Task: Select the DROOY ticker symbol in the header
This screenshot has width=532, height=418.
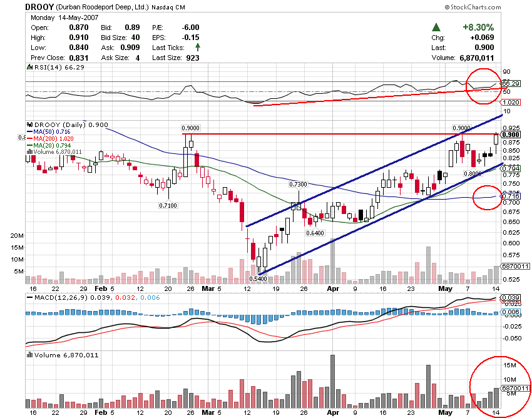Action: 39,7
